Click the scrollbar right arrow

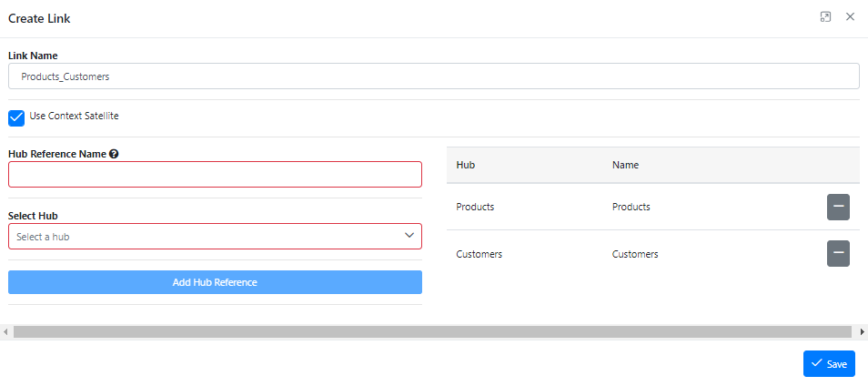(x=862, y=331)
